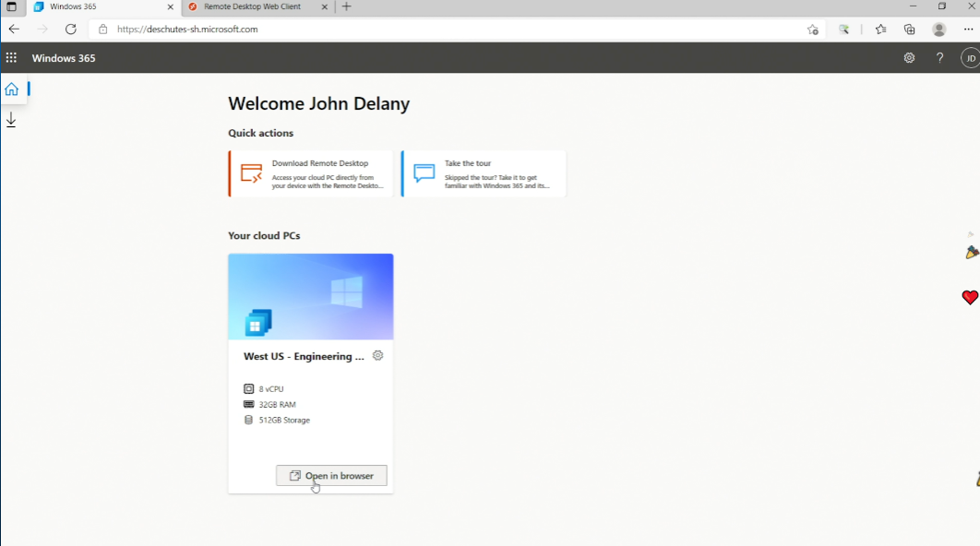Click the browser extension icon in toolbar

click(x=844, y=30)
